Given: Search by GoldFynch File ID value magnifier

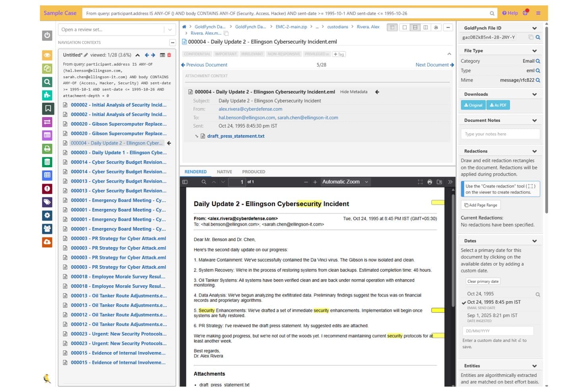Looking at the screenshot, I should click(x=538, y=37).
